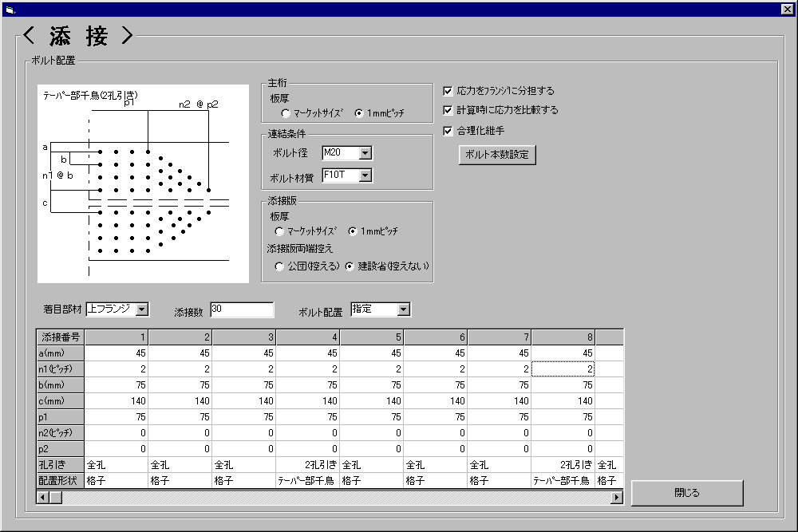
Task: Click the title bar application icon
Action: [x=10, y=9]
